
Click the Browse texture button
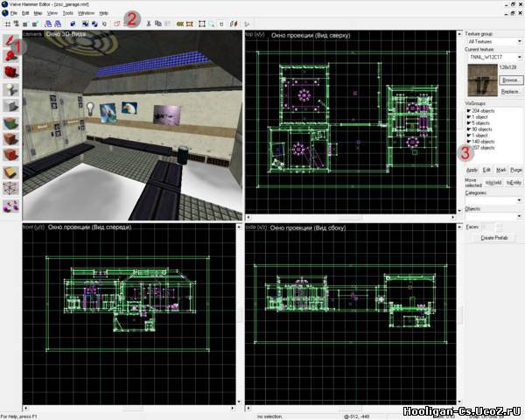511,80
